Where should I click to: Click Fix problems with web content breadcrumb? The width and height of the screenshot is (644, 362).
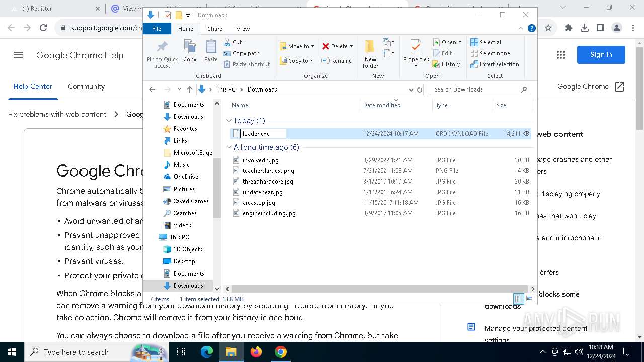[57, 114]
